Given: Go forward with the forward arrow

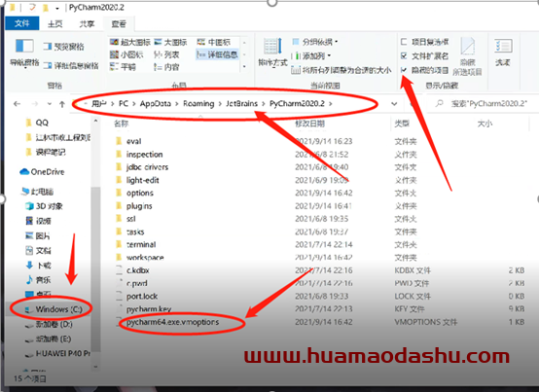Looking at the screenshot, I should pyautogui.click(x=35, y=104).
